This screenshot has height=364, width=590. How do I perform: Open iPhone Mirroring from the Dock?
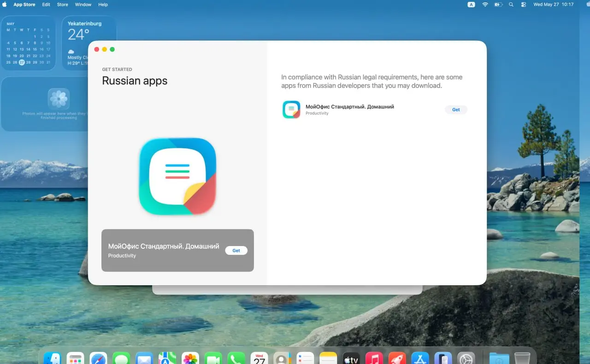(x=443, y=359)
